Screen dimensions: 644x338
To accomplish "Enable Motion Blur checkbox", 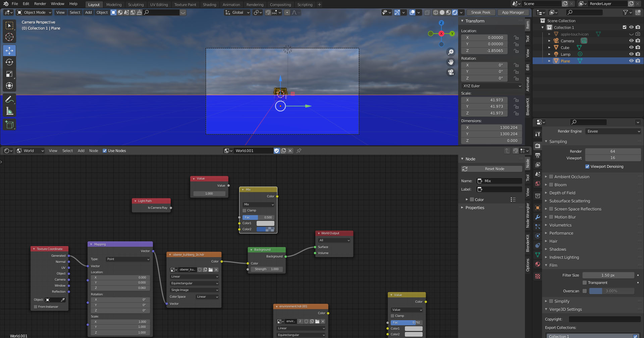I will (551, 217).
